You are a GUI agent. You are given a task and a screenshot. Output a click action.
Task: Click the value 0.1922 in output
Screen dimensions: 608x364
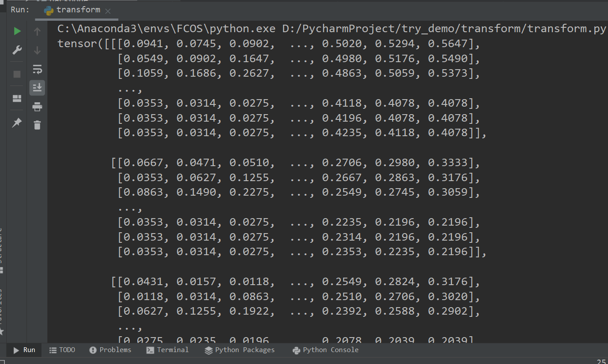coord(249,311)
